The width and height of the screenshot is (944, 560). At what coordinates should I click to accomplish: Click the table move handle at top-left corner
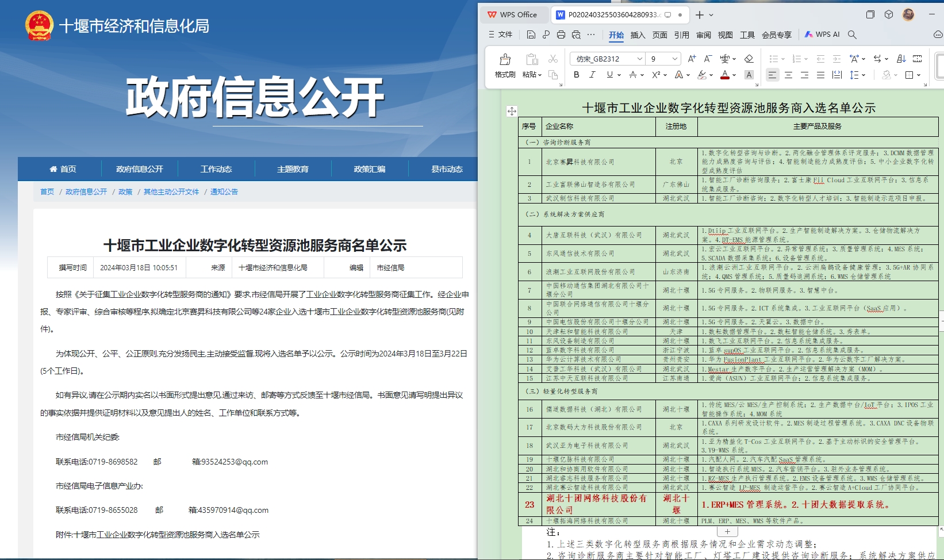pyautogui.click(x=512, y=111)
